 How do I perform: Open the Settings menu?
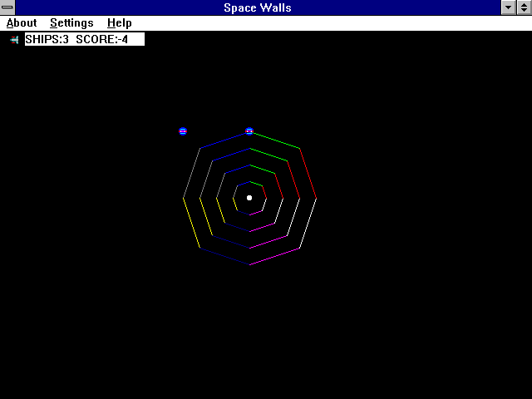tap(71, 23)
